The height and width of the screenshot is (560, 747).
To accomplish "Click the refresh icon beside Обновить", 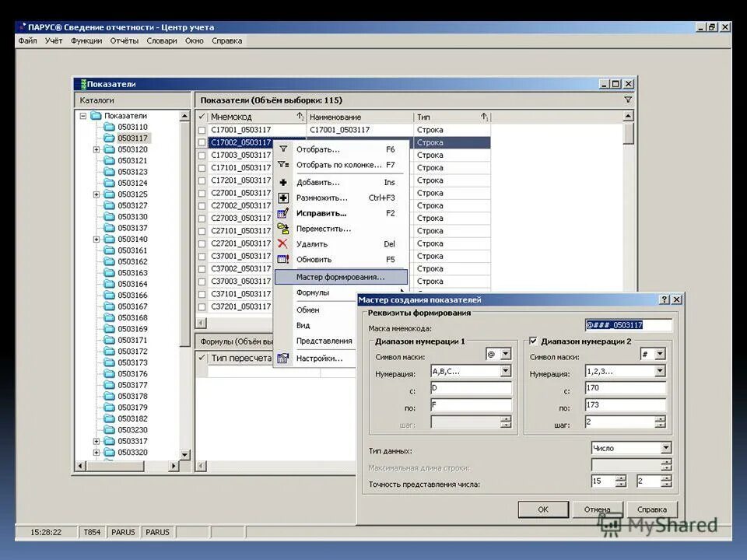I will click(283, 260).
